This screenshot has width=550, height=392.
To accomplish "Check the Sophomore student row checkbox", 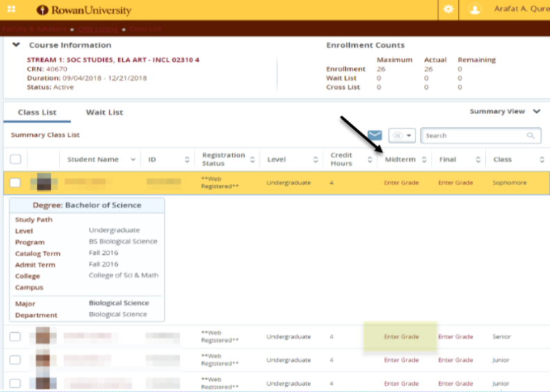I will (x=15, y=183).
